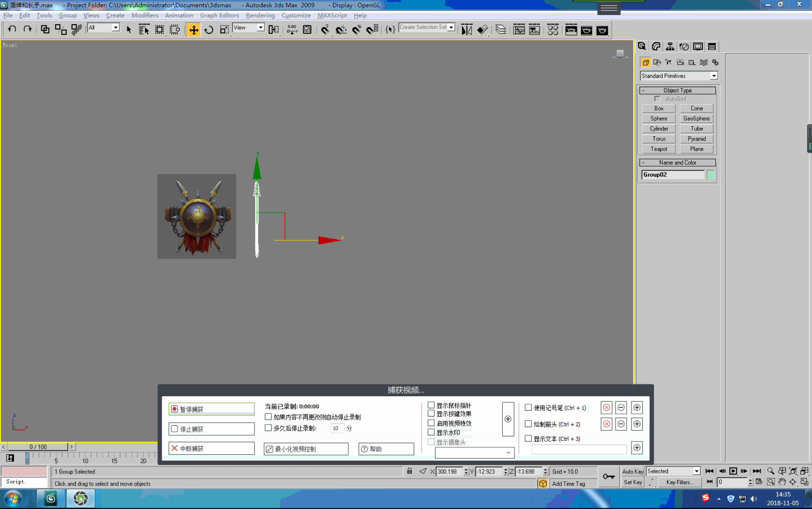This screenshot has height=509, width=812.
Task: Activate Select and Rotate tool
Action: tap(209, 30)
